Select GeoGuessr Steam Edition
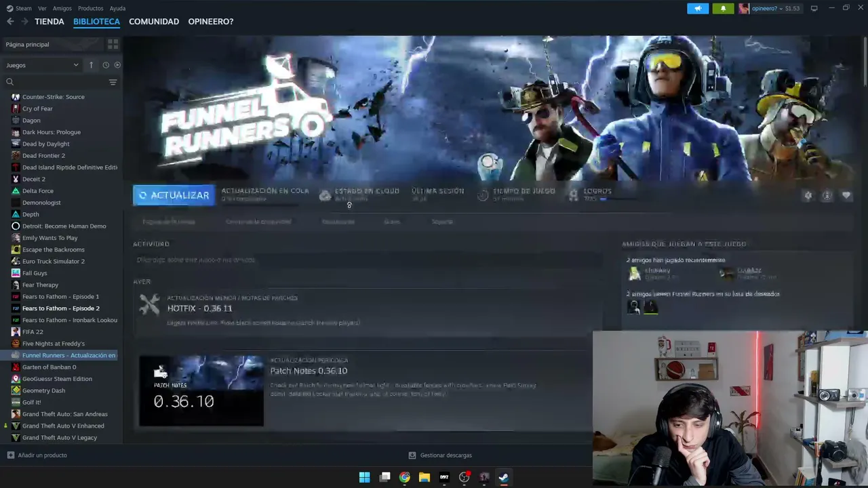The height and width of the screenshot is (488, 868). (57, 379)
